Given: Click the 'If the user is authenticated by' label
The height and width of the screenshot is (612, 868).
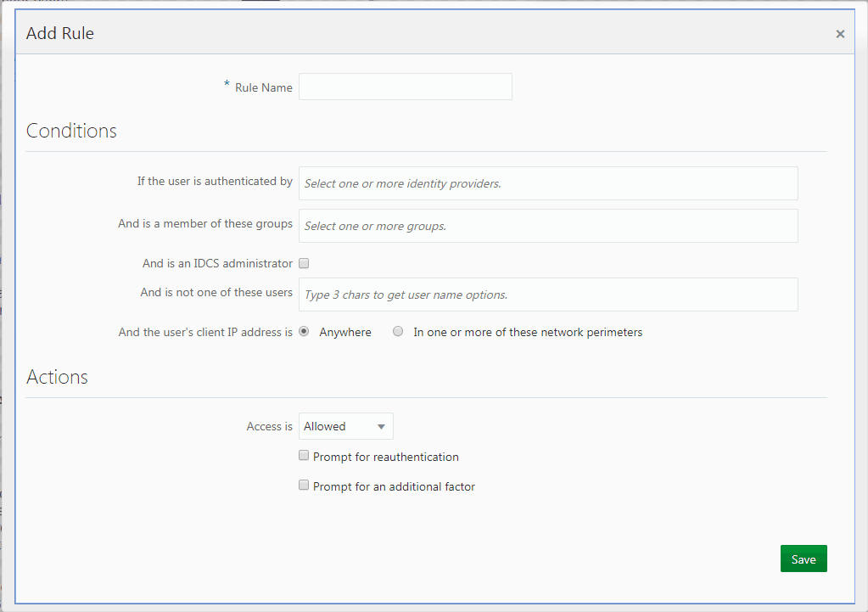Looking at the screenshot, I should (214, 181).
